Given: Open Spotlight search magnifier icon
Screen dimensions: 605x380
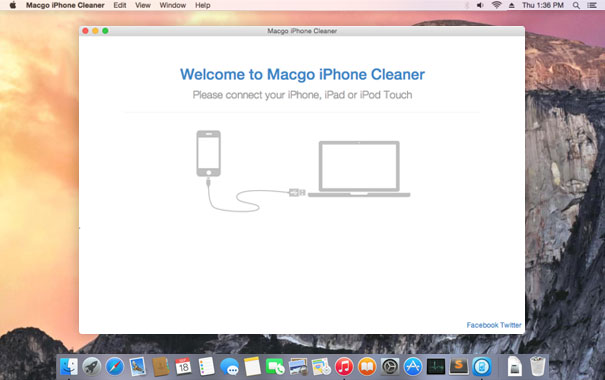Looking at the screenshot, I should tap(576, 5).
